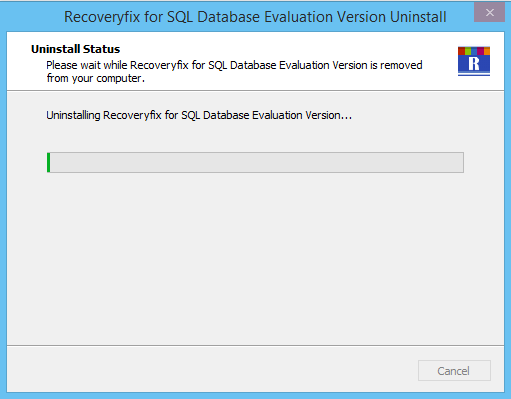Image resolution: width=511 pixels, height=399 pixels.
Task: Click the 'from your computer.' text line
Action: click(96, 78)
